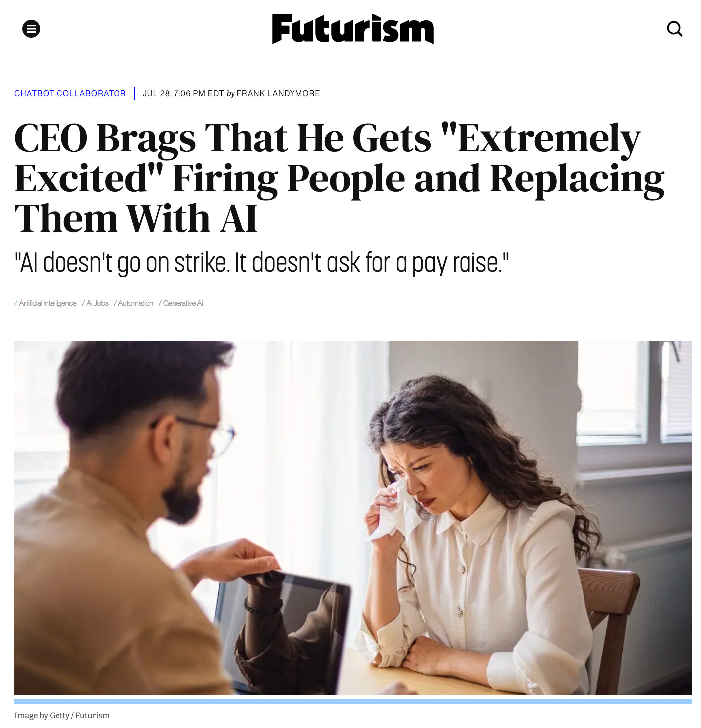The height and width of the screenshot is (728, 701).
Task: Select the Artificial Intelligence tag
Action: point(48,303)
